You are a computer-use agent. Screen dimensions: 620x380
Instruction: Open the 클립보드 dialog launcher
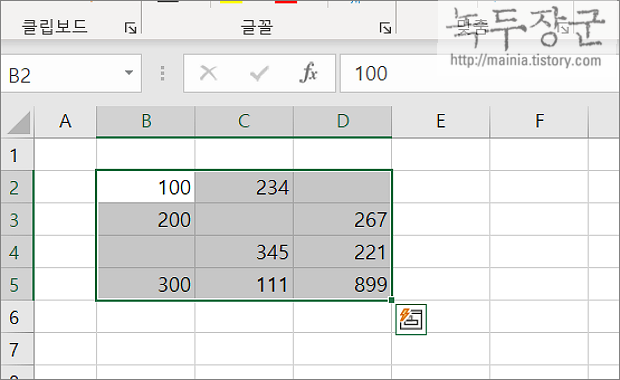click(130, 28)
